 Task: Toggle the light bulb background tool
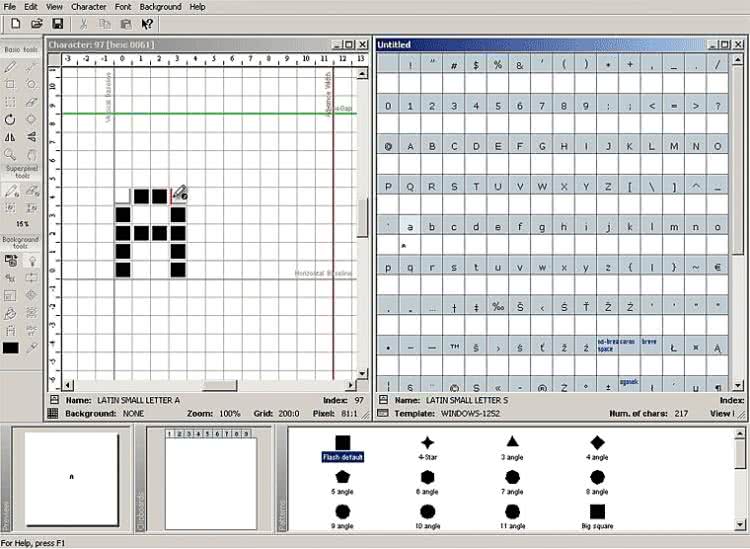[32, 261]
